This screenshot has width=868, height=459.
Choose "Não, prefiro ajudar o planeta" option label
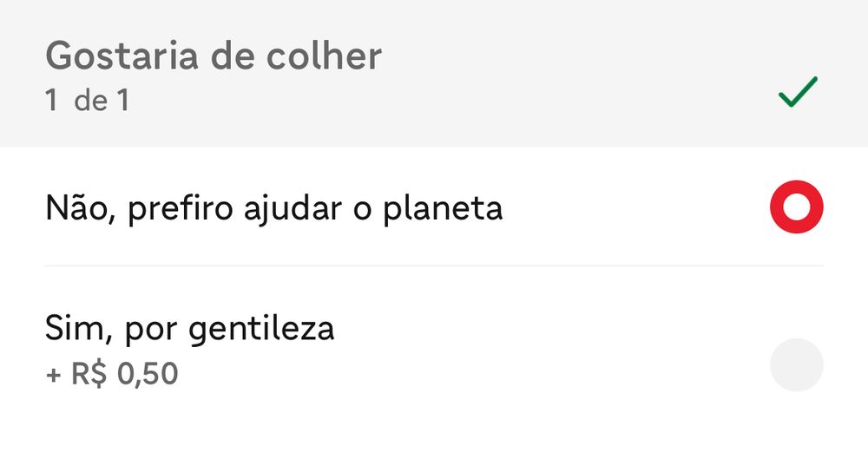pos(273,209)
